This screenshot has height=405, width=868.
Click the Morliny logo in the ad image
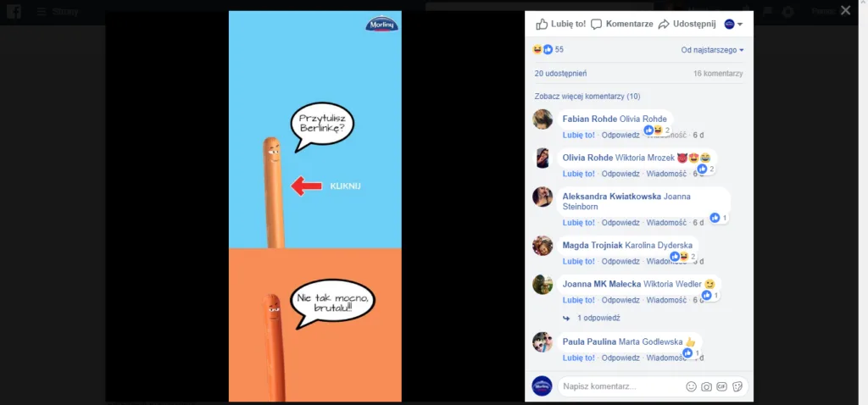tap(382, 25)
